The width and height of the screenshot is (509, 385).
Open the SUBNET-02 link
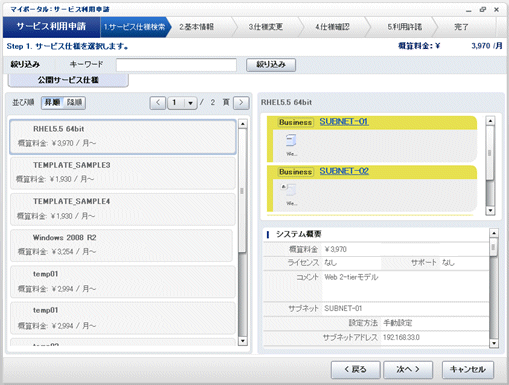click(x=344, y=171)
